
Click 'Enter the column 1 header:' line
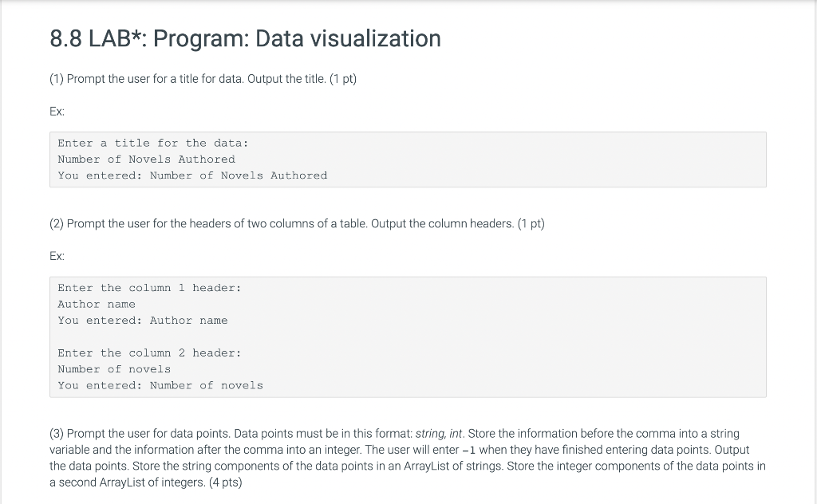pos(149,288)
